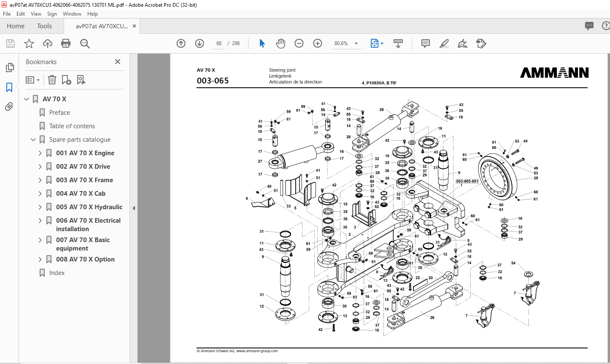This screenshot has height=364, width=610.
Task: Zoom out with minus button
Action: click(x=299, y=43)
